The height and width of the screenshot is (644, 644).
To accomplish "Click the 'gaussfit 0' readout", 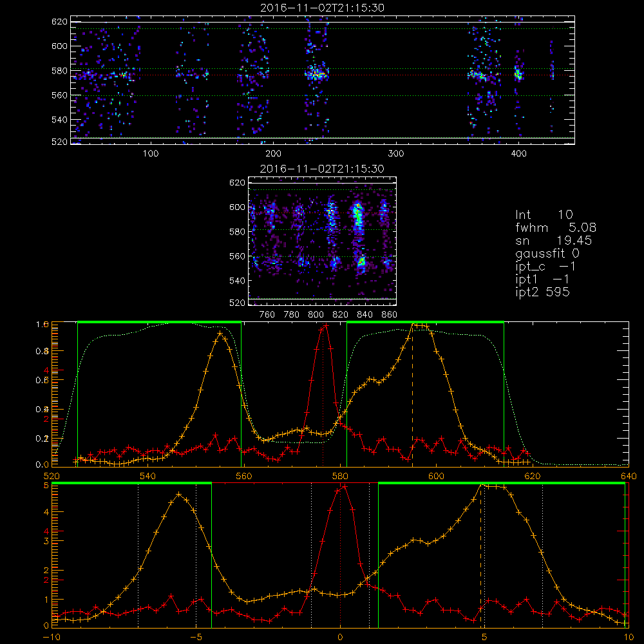I will pos(547,253).
